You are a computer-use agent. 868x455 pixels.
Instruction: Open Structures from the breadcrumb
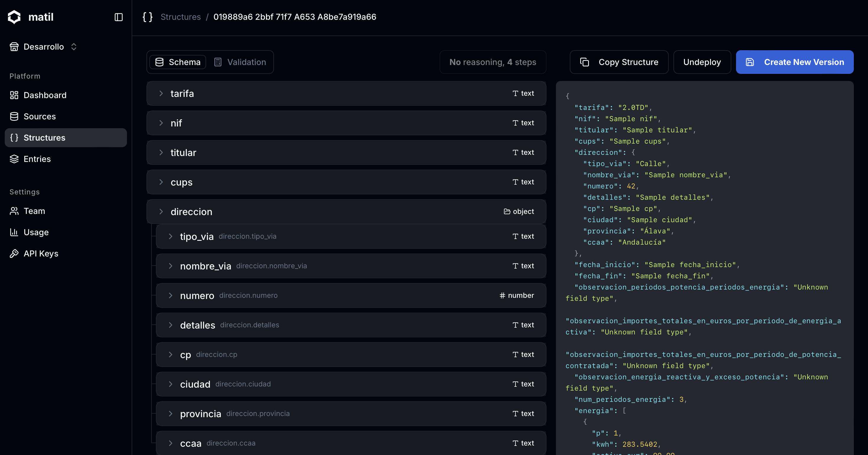click(181, 17)
